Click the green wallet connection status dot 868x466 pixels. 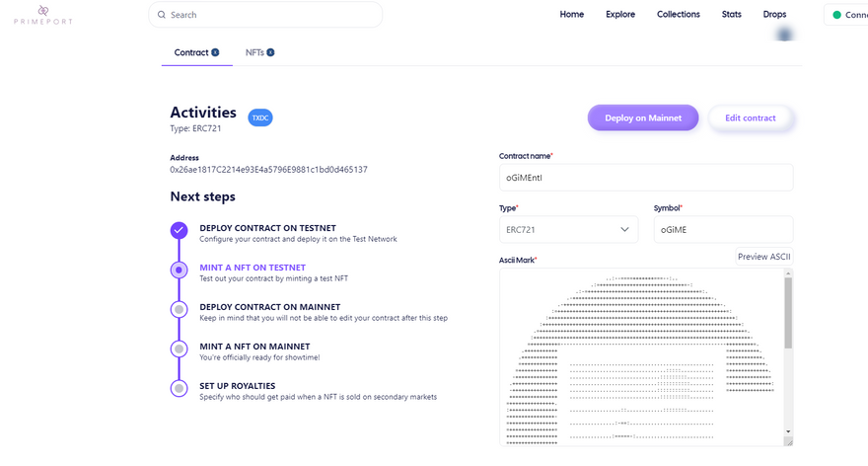pyautogui.click(x=837, y=15)
